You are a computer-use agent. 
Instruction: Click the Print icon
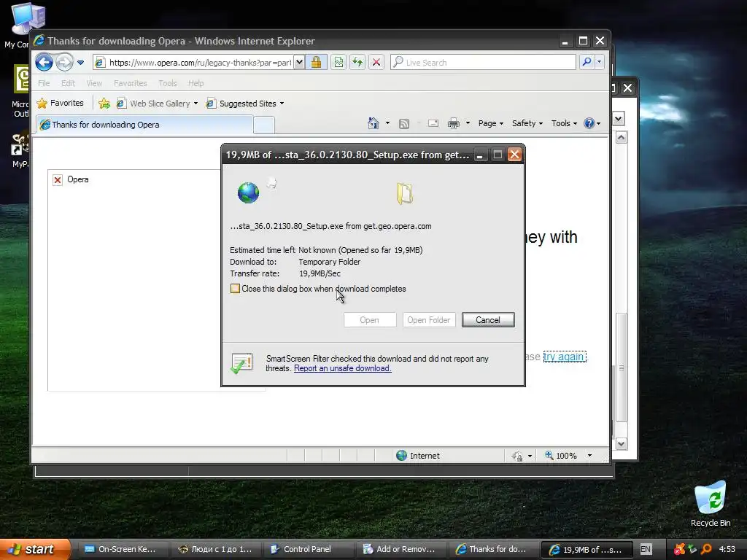(x=453, y=123)
